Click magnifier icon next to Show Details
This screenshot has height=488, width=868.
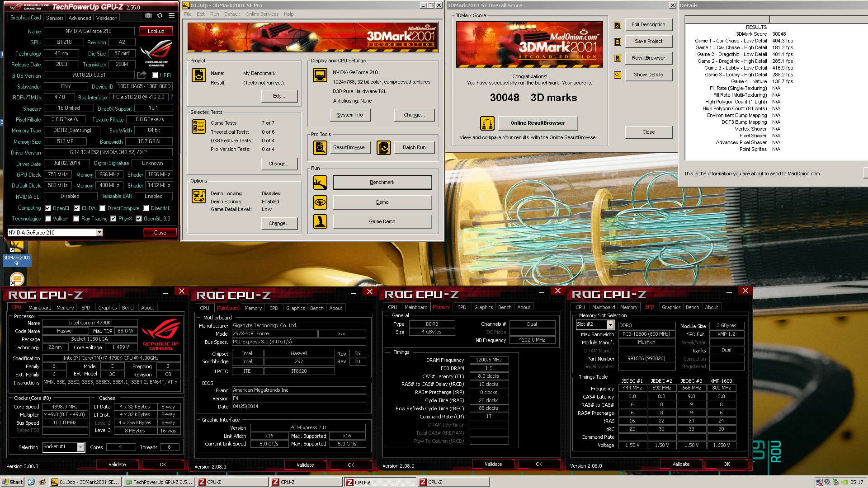[618, 75]
